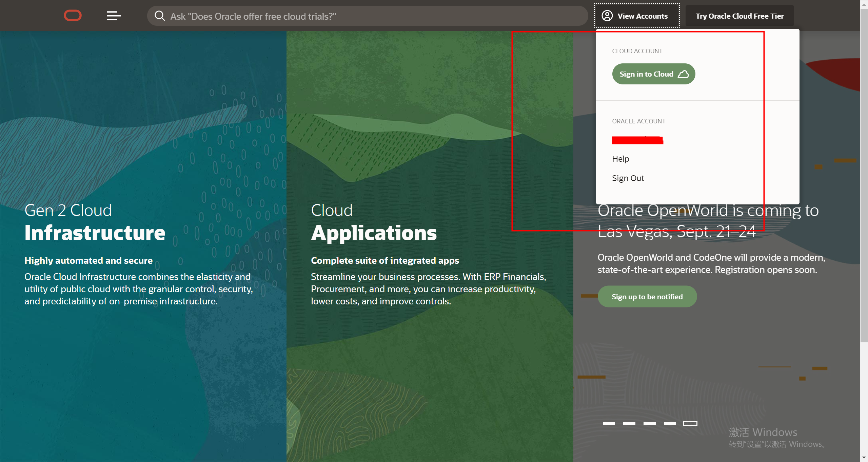The height and width of the screenshot is (462, 868).
Task: Click the red Oracle logo icon
Action: (73, 16)
